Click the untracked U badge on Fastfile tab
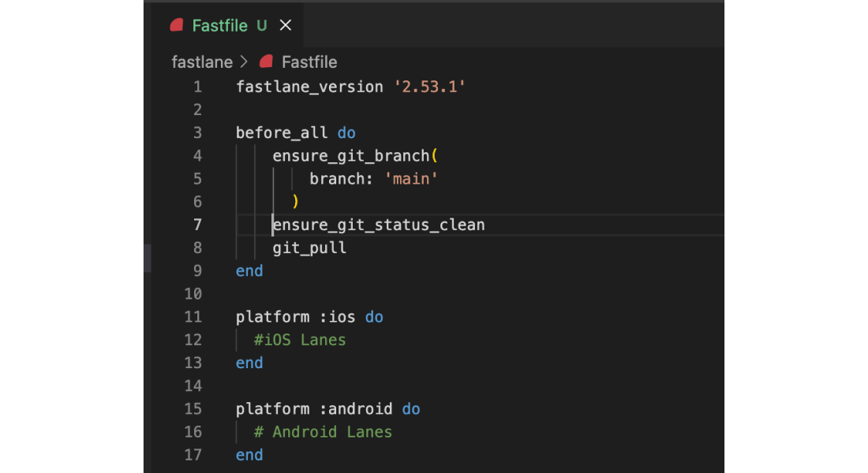 (x=261, y=25)
